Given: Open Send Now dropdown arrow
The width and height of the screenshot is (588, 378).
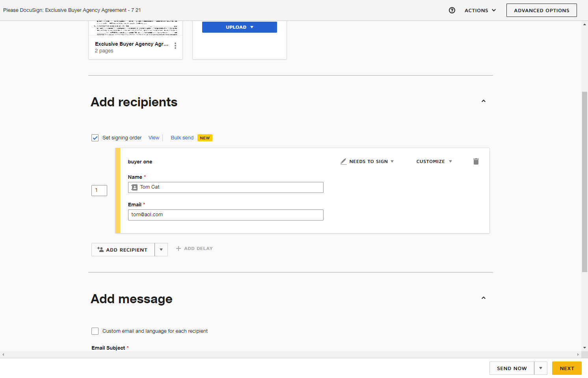Looking at the screenshot, I should 541,368.
